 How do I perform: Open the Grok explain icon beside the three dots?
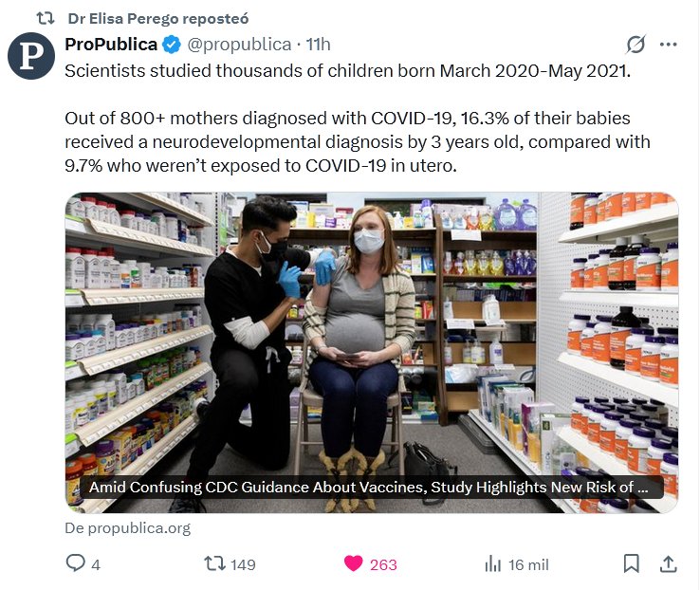point(636,45)
